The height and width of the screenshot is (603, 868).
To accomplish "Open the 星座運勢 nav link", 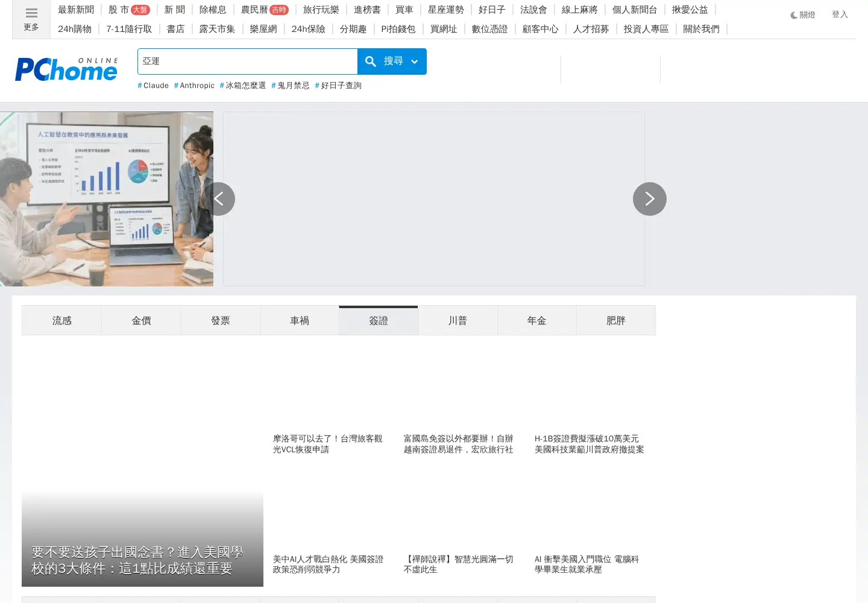I will (446, 10).
